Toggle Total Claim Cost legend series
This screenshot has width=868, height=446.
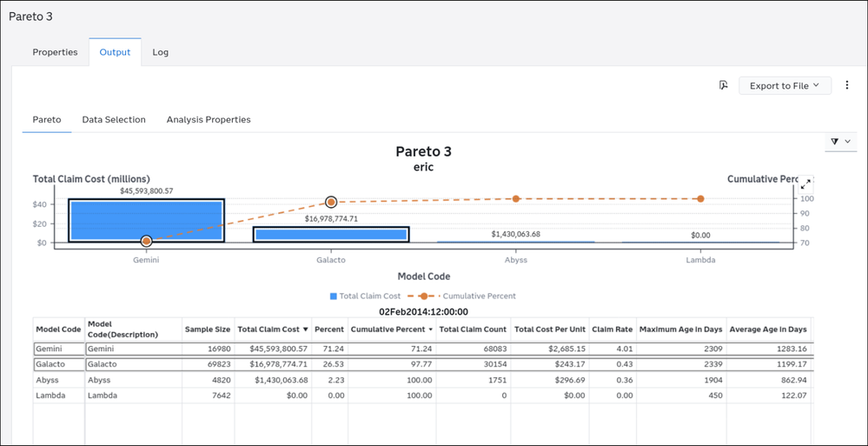pyautogui.click(x=365, y=296)
